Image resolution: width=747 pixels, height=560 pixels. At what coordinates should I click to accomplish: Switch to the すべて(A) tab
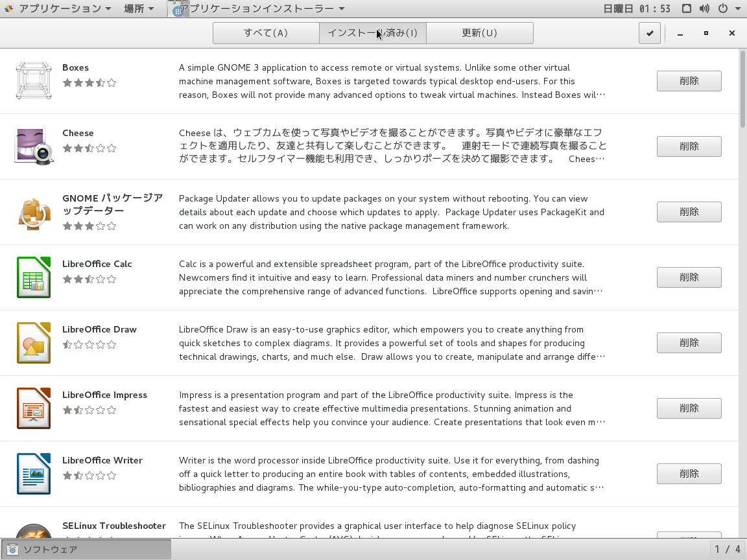[266, 33]
